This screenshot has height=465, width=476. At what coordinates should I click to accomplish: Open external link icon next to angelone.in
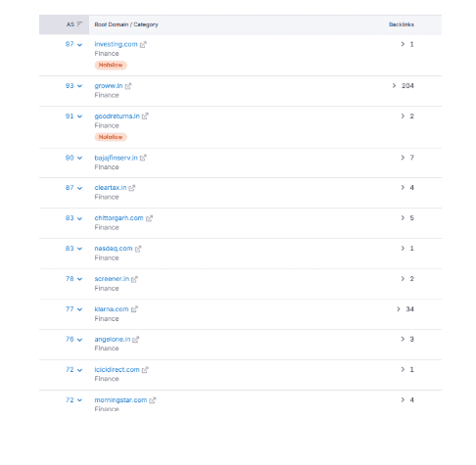tap(135, 340)
